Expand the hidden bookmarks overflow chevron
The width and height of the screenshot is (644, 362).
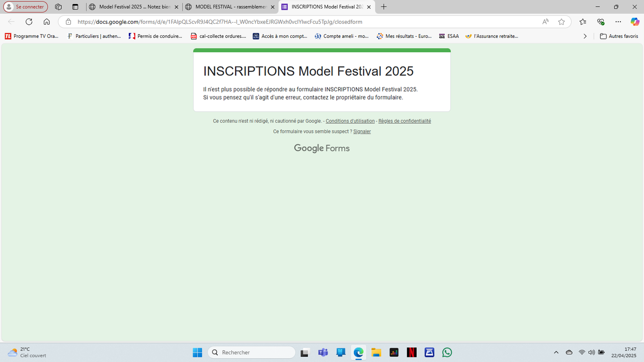pos(585,36)
